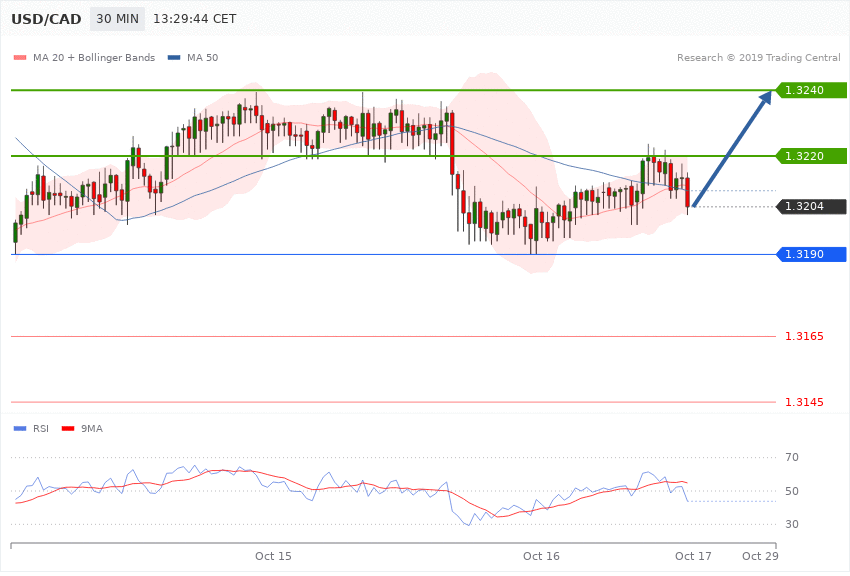Click the Oct 17 date label
Viewport: 850px width, 576px height.
[x=693, y=556]
